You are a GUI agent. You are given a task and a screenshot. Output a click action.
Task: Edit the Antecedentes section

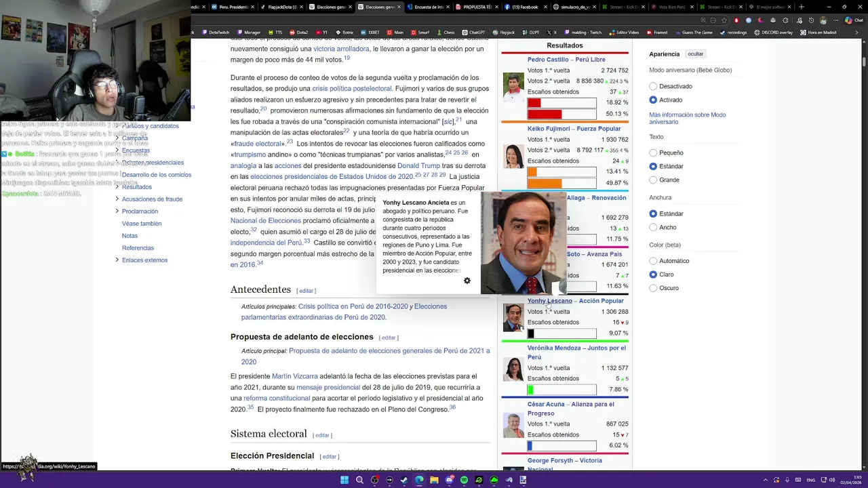[307, 291]
